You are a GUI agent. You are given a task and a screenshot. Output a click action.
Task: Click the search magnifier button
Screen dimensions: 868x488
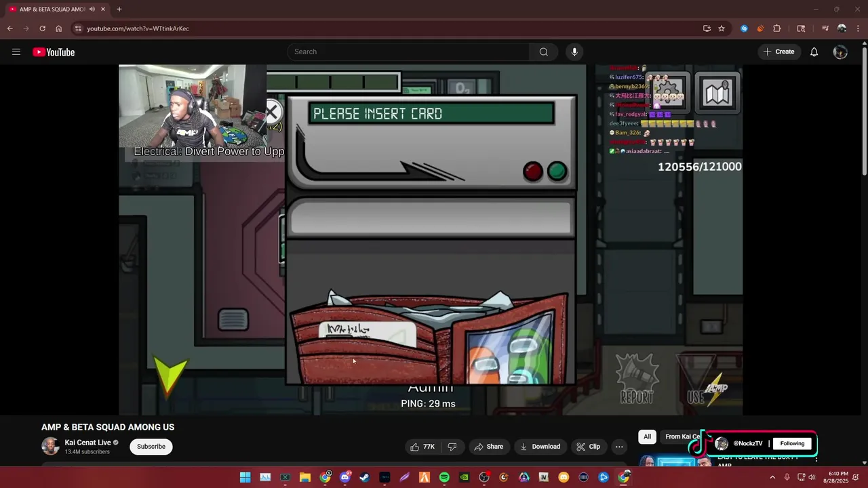coord(544,52)
